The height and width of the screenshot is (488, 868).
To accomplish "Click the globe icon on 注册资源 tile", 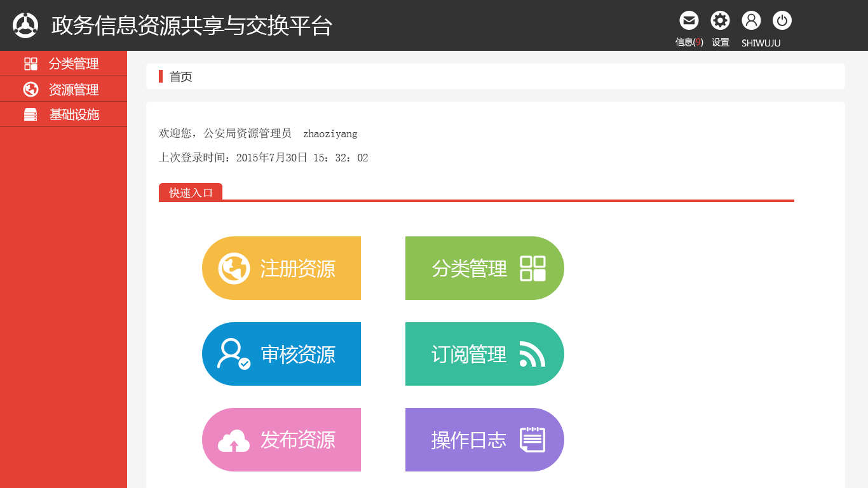I will coord(232,268).
